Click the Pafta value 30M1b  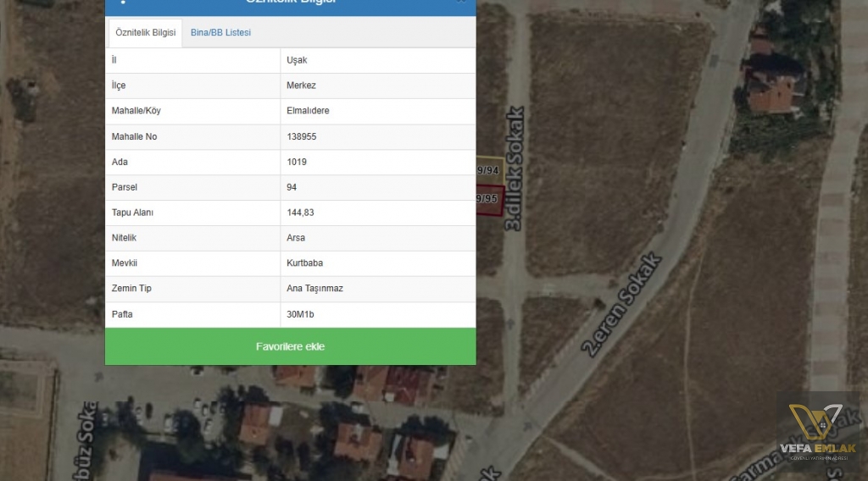tap(300, 314)
